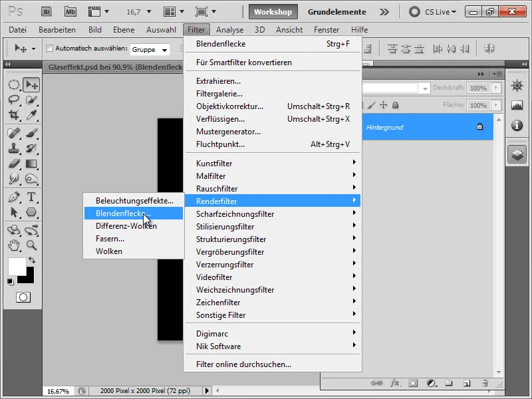Open the Info panel icon

coord(517,125)
